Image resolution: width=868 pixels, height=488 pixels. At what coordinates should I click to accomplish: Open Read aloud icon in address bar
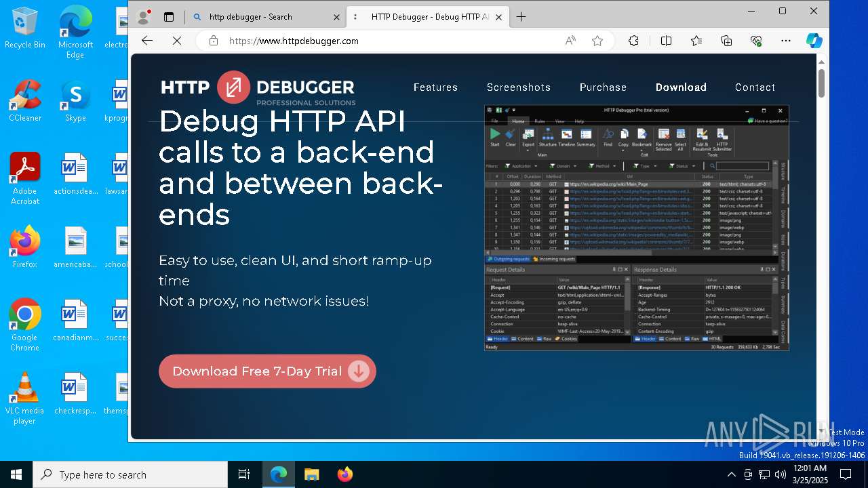pyautogui.click(x=570, y=41)
